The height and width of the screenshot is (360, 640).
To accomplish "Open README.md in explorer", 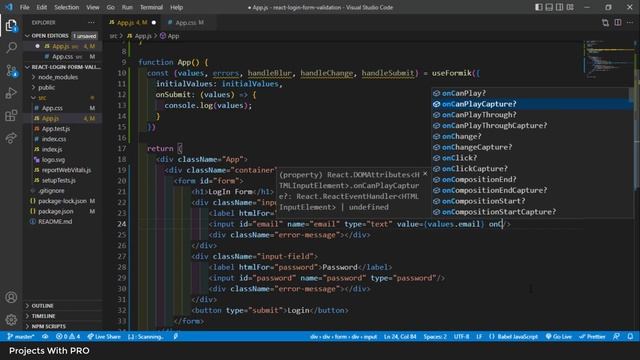I will pos(55,222).
